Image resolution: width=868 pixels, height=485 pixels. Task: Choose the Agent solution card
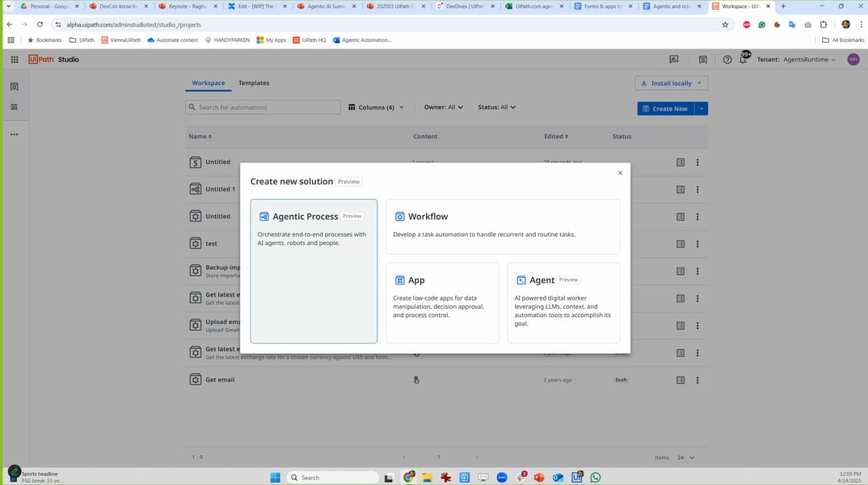point(563,303)
